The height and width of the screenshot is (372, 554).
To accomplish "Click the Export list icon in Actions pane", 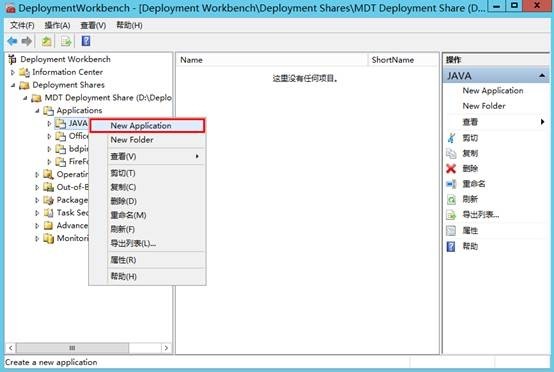I will tap(451, 215).
